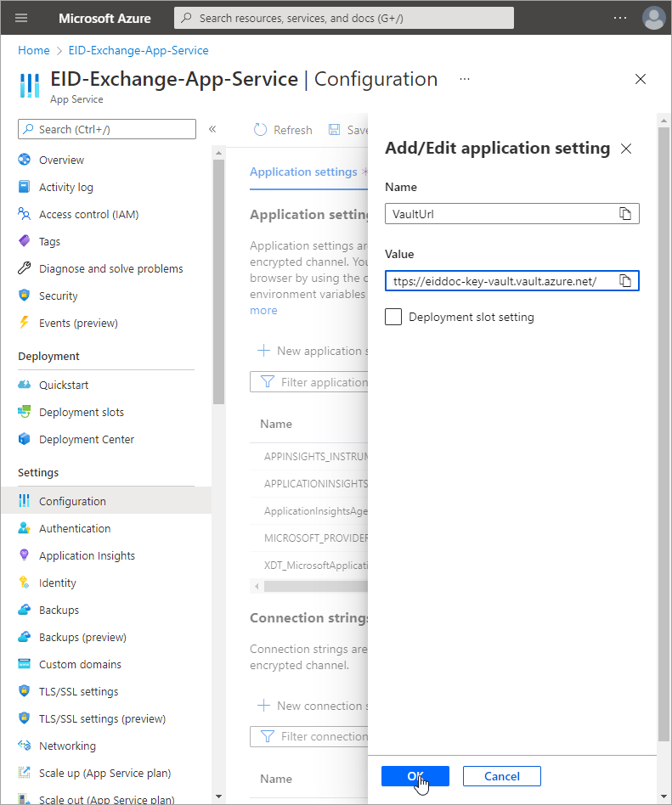Enable the Deployment slot setting checkbox

coord(393,317)
